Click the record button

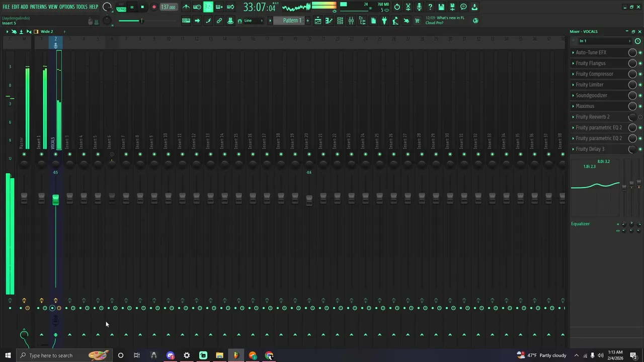pyautogui.click(x=154, y=7)
